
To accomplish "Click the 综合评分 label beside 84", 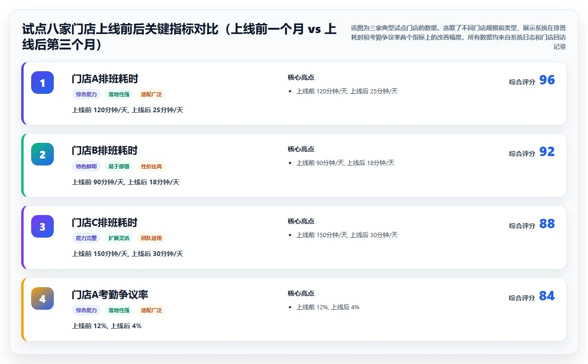I will pyautogui.click(x=522, y=298).
